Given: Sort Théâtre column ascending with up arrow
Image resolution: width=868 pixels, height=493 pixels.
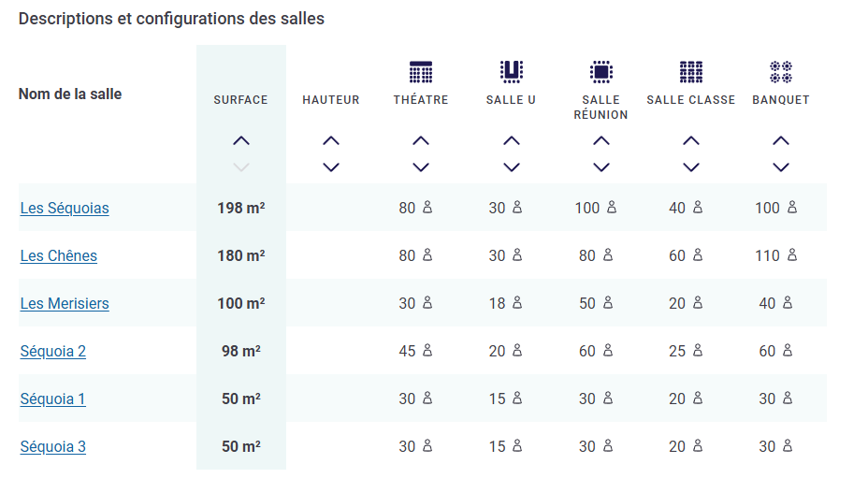Looking at the screenshot, I should 421,141.
